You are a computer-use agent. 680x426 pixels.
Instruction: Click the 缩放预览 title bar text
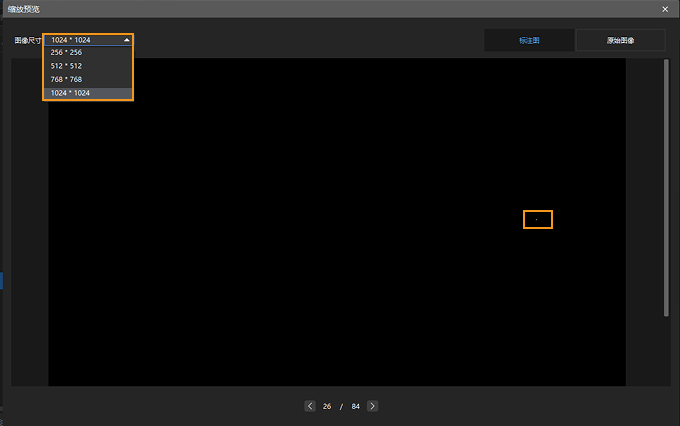point(23,9)
